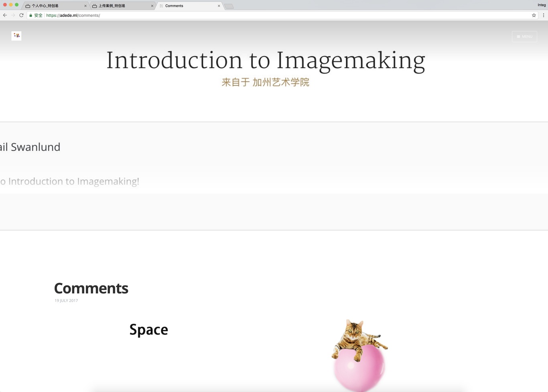The image size is (548, 392).
Task: Click the 来自于 加州艺术学院 subtitle
Action: tap(266, 82)
